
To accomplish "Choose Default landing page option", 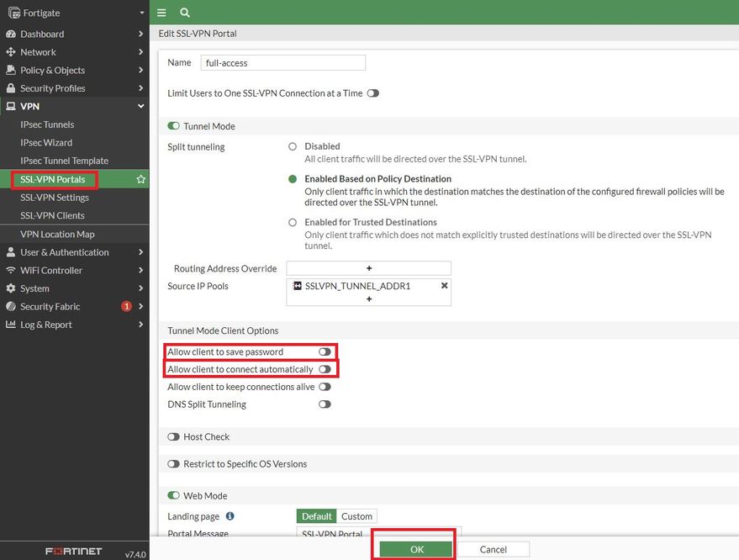I will click(x=316, y=516).
